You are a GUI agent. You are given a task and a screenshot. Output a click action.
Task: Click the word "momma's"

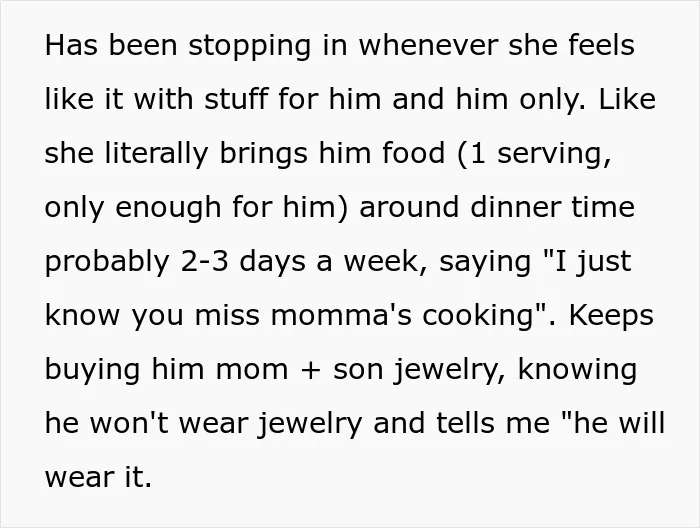coord(342,315)
